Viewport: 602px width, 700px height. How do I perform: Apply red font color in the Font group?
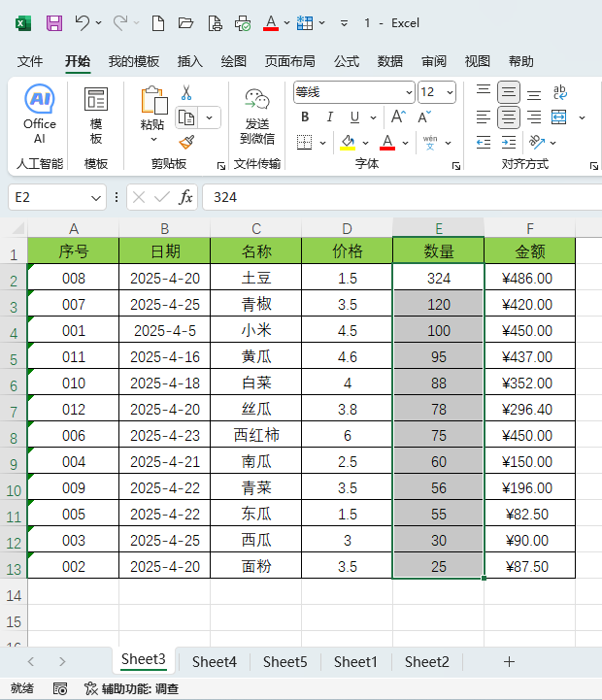point(387,143)
